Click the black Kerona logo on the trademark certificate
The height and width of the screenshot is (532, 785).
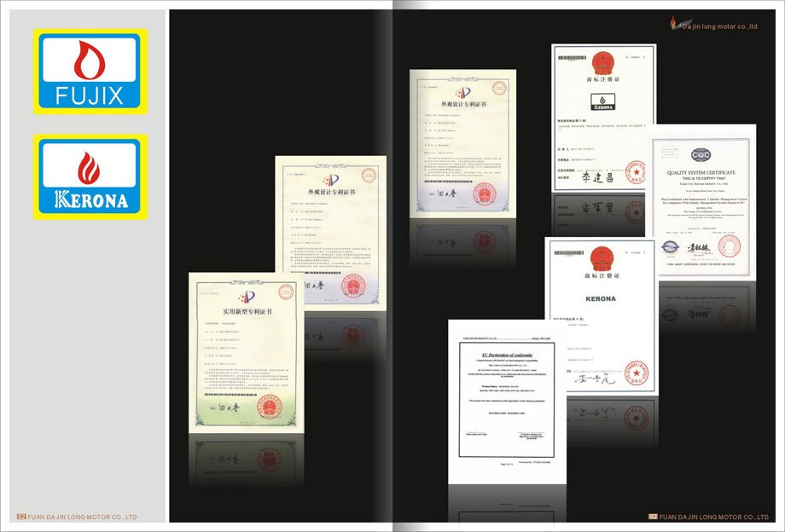(x=602, y=102)
